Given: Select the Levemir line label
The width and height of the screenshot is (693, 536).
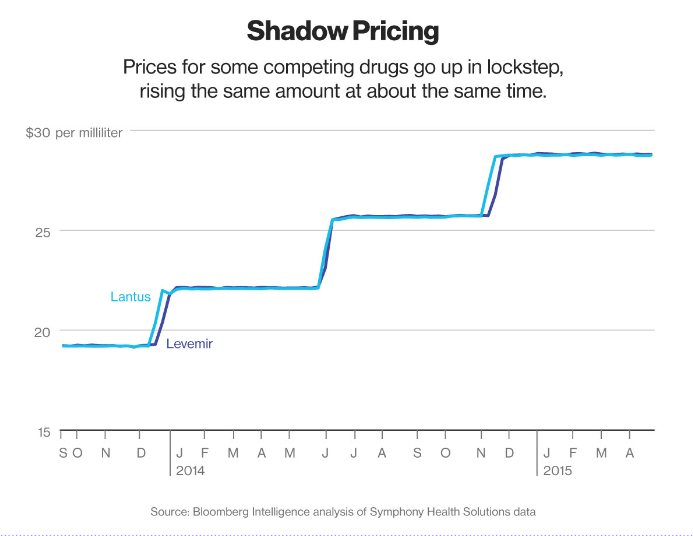Looking at the screenshot, I should tap(189, 343).
